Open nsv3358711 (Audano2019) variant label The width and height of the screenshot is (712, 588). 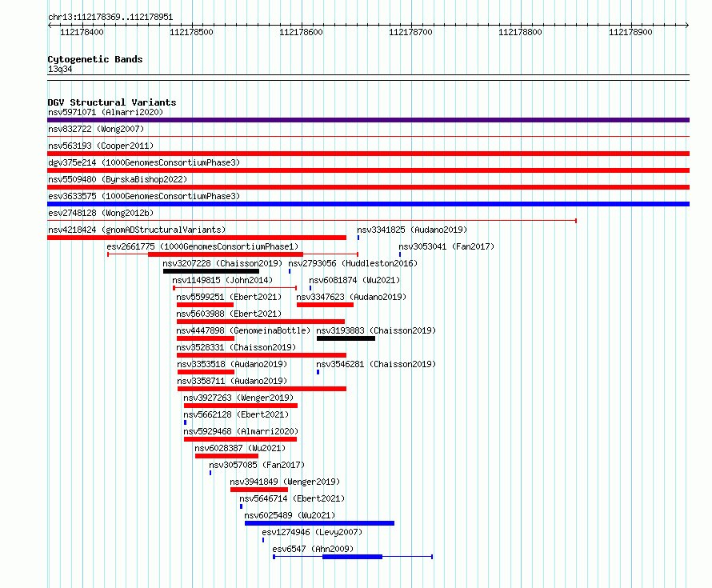click(232, 381)
